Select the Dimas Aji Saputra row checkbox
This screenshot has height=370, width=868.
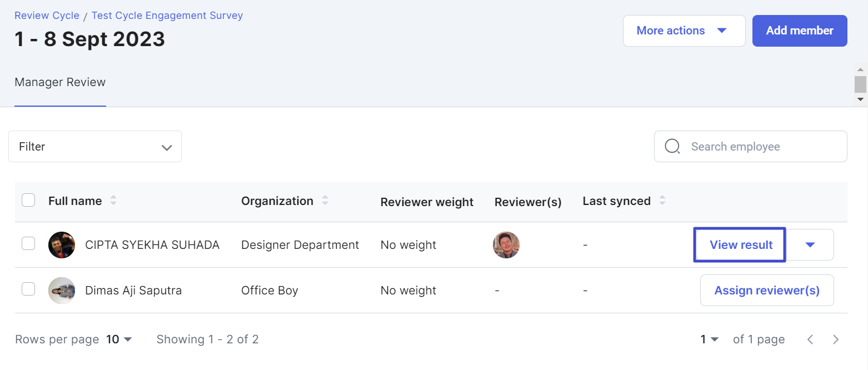28,289
